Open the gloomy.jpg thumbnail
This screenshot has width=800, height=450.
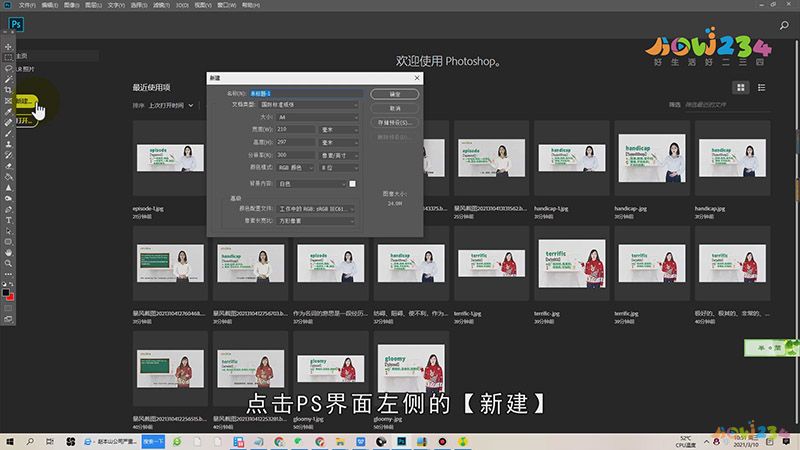411,368
